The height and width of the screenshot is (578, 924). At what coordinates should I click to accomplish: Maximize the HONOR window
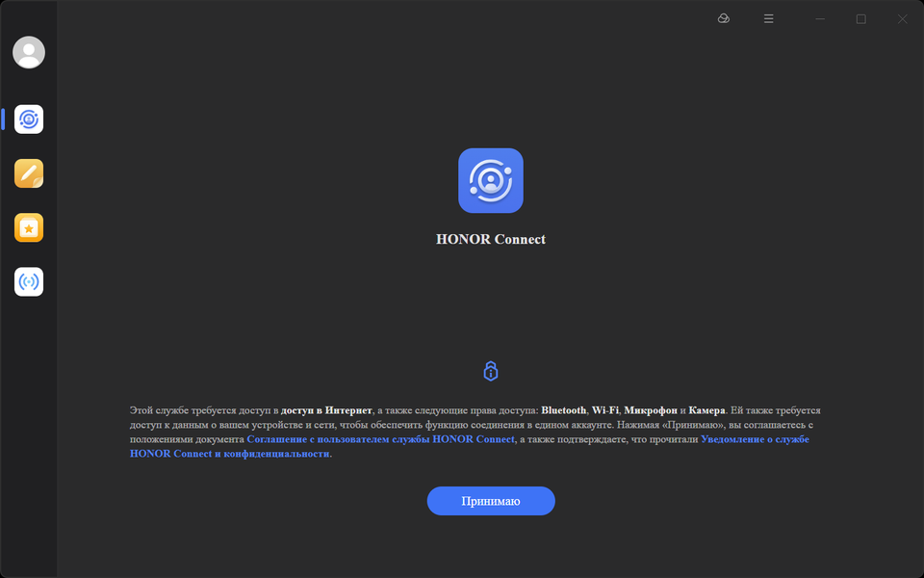tap(860, 19)
